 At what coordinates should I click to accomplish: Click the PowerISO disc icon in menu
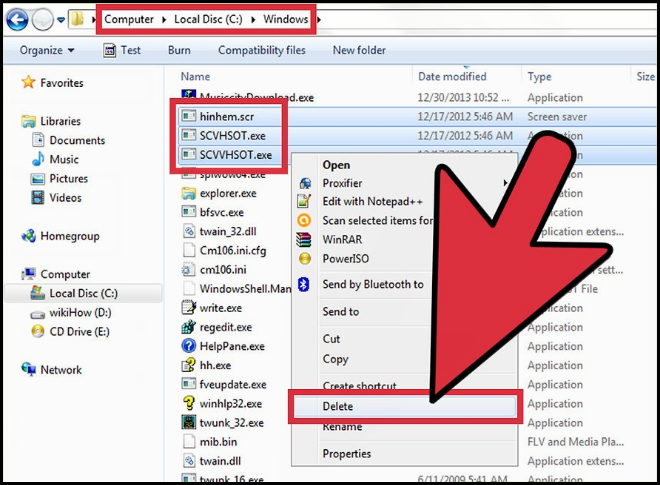(x=305, y=258)
